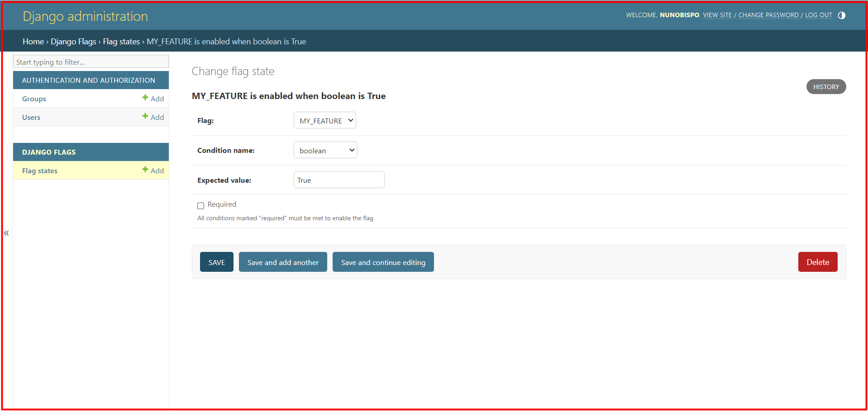Viewport: 868px width, 412px height.
Task: Open the CHANGE PASSWORD page
Action: (768, 15)
